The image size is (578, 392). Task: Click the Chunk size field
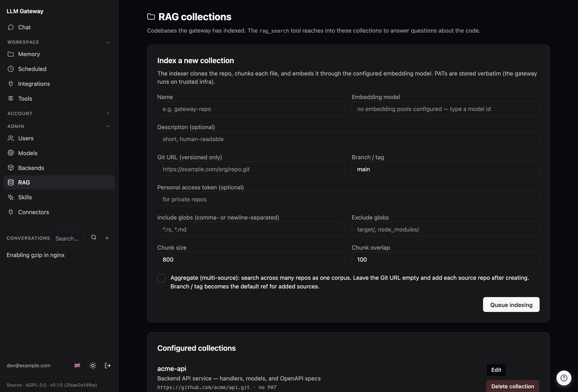coord(251,259)
